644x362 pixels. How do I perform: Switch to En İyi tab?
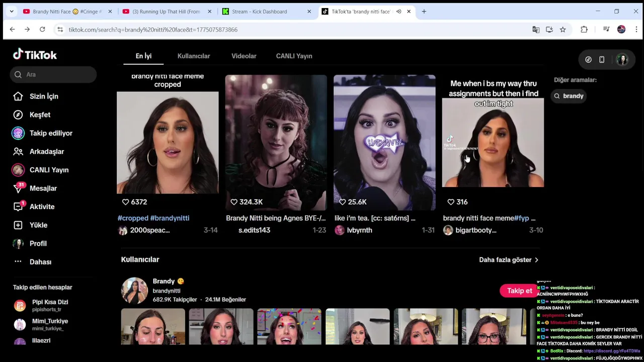click(143, 56)
